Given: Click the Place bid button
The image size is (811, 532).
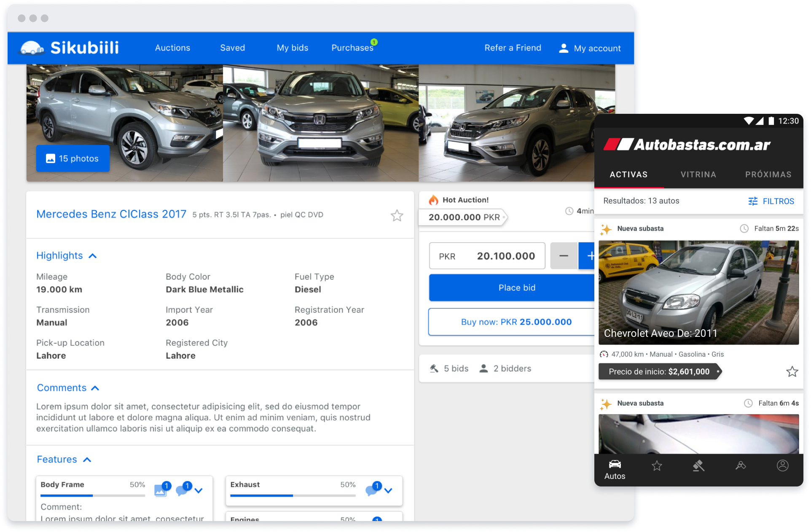Looking at the screenshot, I should (516, 287).
